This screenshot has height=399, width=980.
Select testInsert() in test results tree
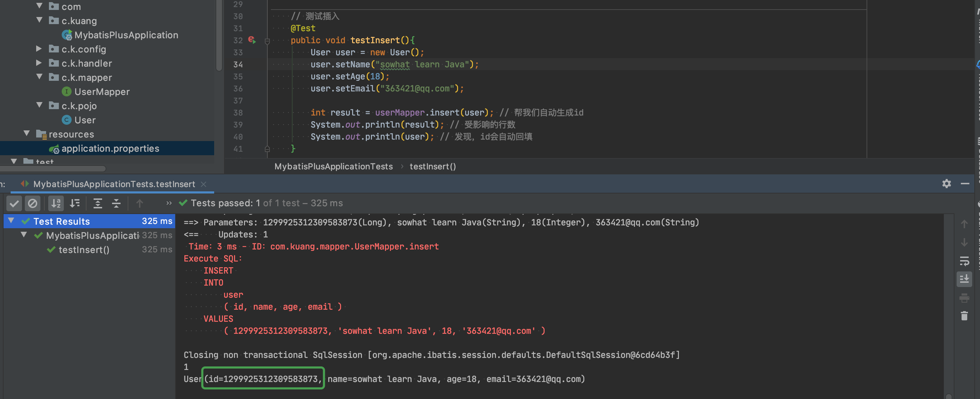[89, 249]
